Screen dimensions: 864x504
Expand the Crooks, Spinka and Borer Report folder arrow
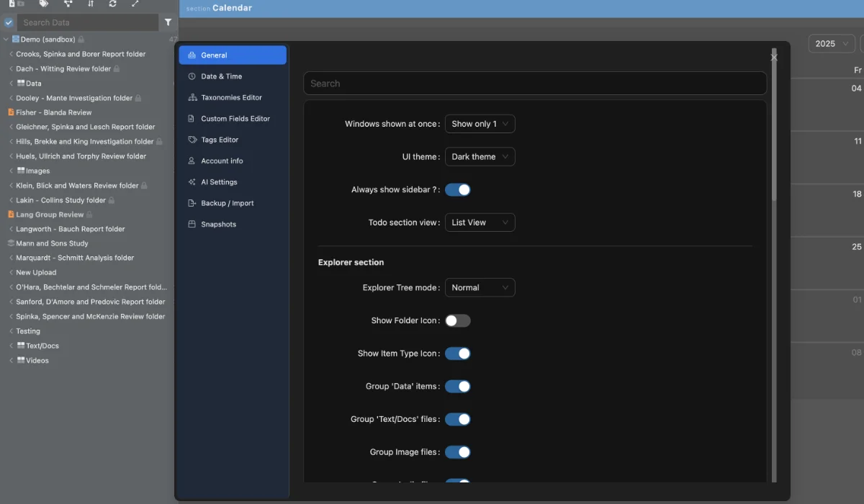[x=11, y=54]
